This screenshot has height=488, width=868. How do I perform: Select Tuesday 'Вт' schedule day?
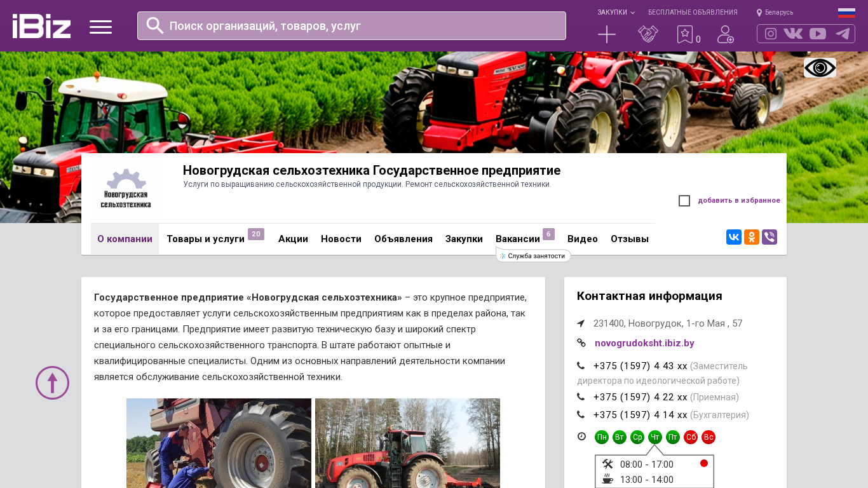620,437
